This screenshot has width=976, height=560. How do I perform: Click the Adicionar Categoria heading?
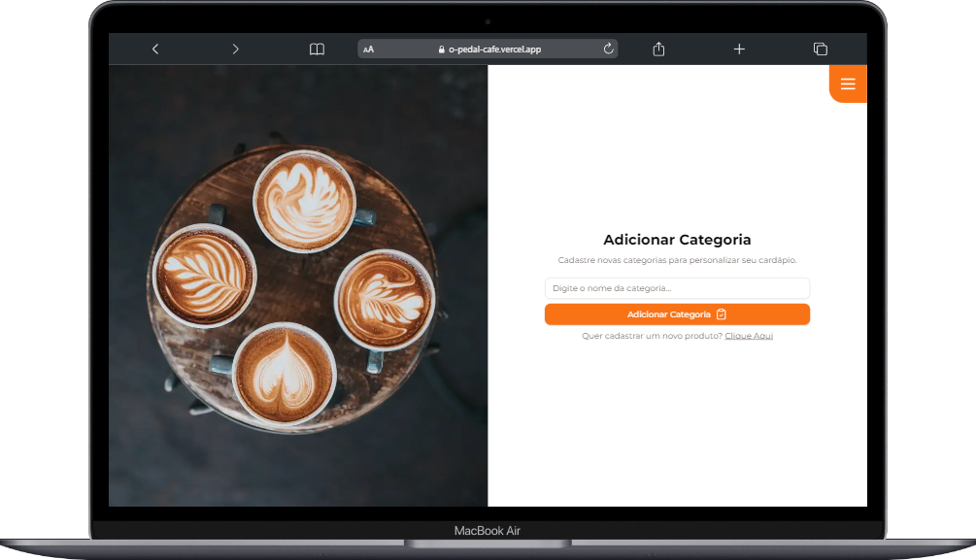tap(677, 240)
